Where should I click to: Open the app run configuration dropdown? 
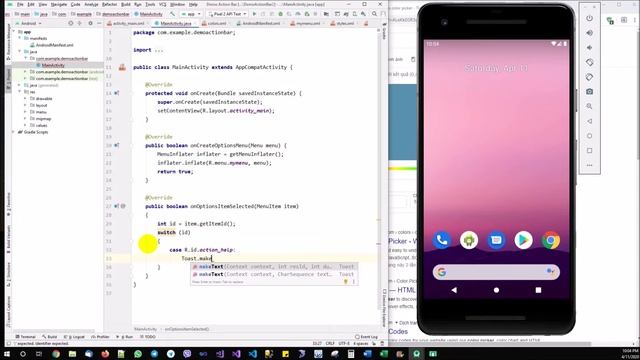click(191, 14)
